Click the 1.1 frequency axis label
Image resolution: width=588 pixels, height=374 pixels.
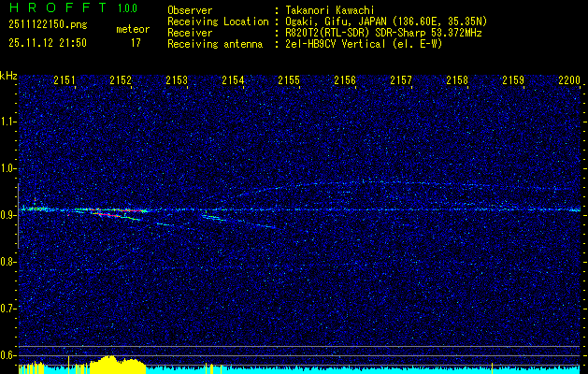click(x=8, y=122)
